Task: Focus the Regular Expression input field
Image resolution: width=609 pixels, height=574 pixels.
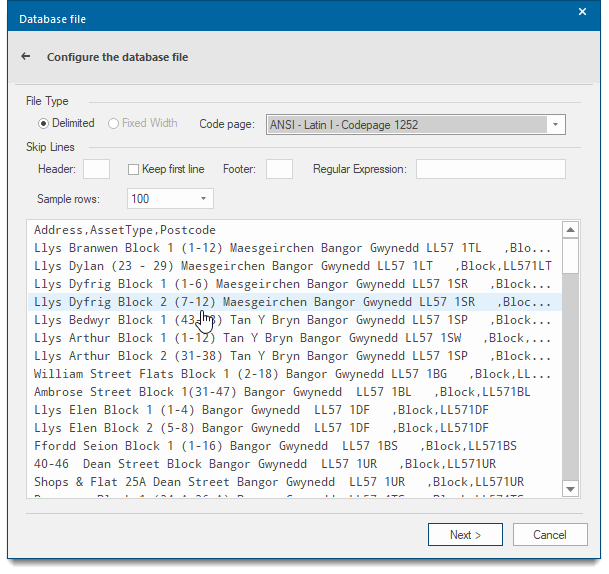Action: (491, 169)
